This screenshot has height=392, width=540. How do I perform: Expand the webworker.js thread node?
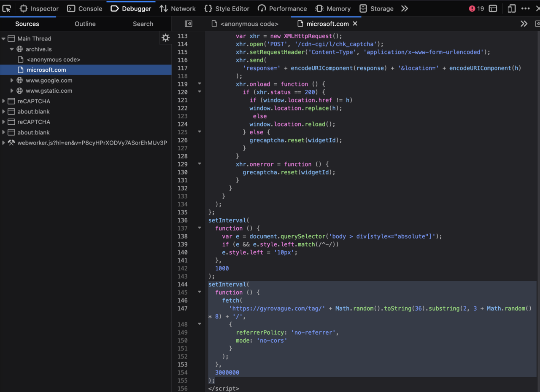[3, 143]
